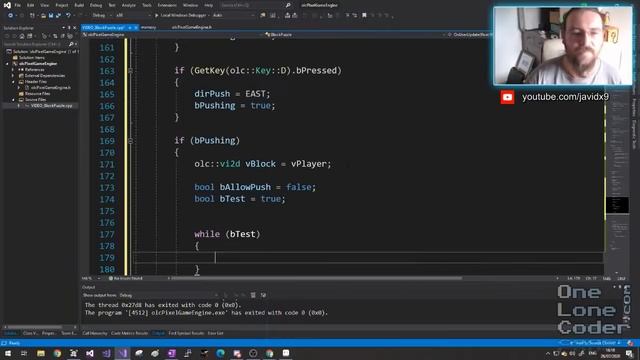Expand the External Dependencies node

(13, 76)
